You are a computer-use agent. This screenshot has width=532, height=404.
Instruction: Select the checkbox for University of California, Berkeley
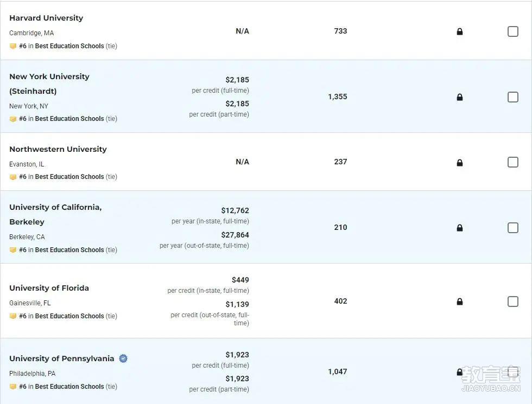point(512,227)
